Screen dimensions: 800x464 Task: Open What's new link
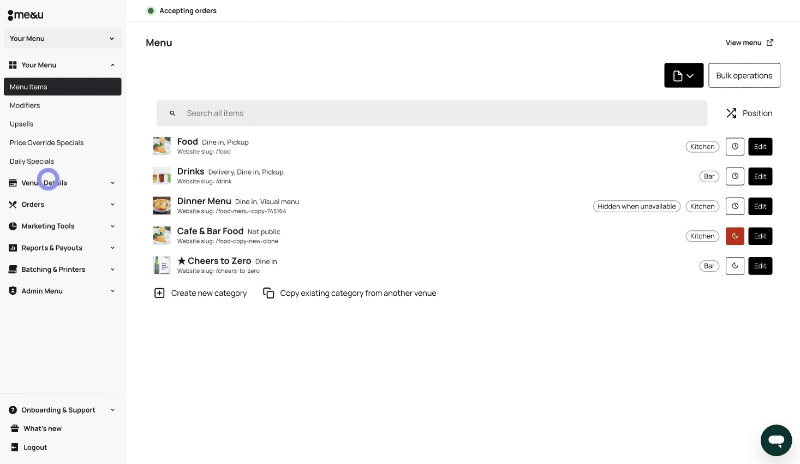point(42,429)
